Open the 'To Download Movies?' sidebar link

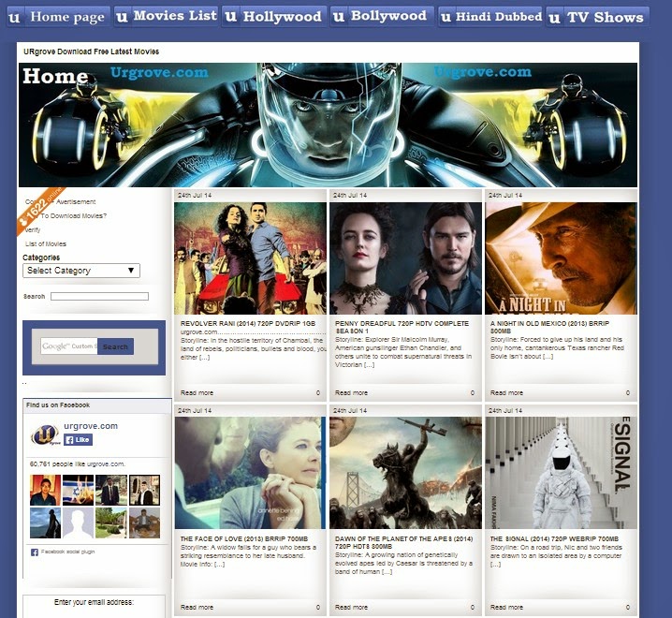pyautogui.click(x=73, y=215)
